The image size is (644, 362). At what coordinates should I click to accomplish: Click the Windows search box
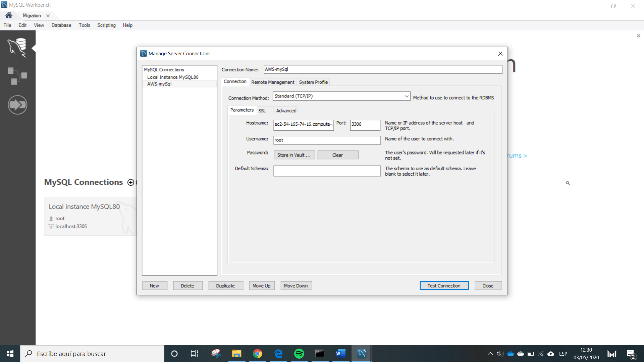92,354
